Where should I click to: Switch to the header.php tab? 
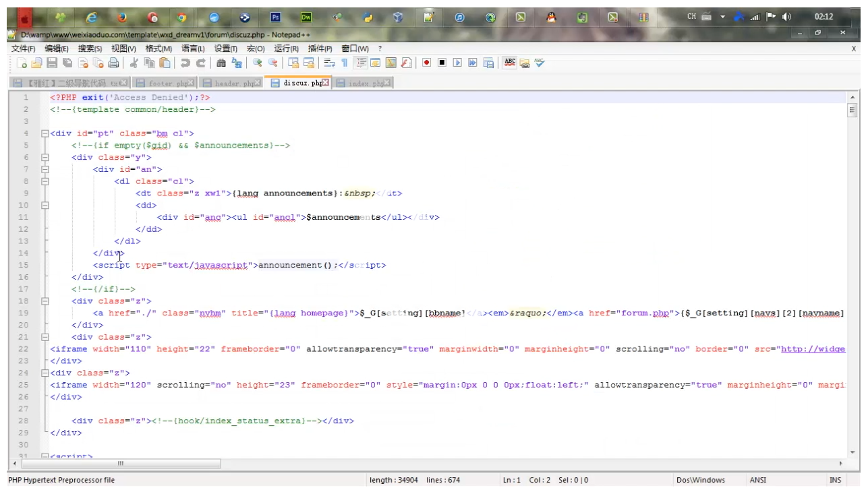coord(230,84)
